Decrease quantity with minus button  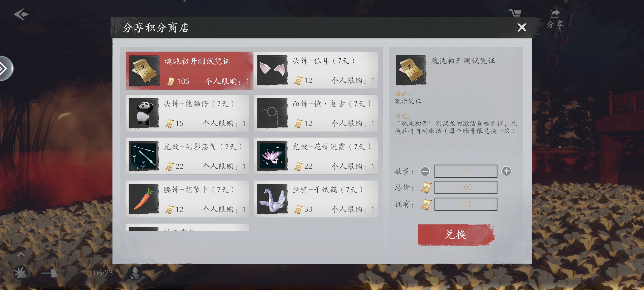click(x=425, y=171)
